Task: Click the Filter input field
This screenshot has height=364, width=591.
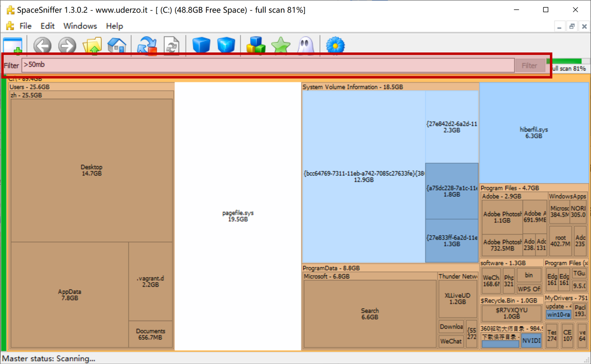Action: coord(268,65)
